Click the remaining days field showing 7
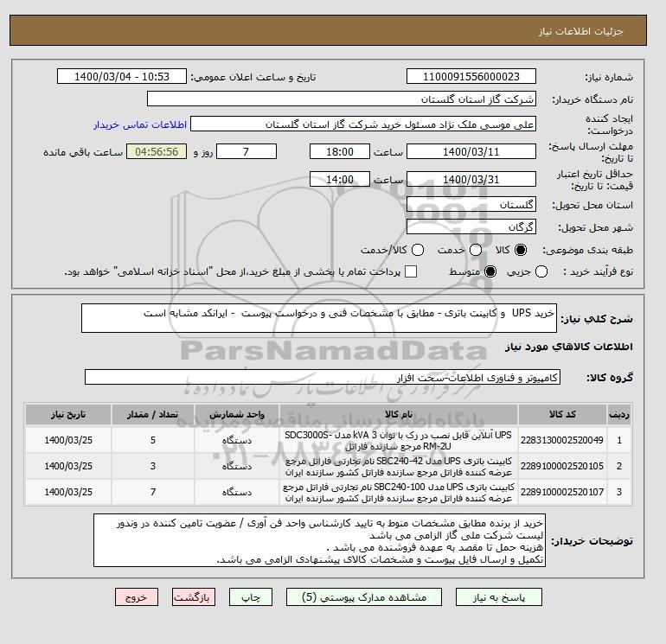The height and width of the screenshot is (644, 666). [x=247, y=151]
